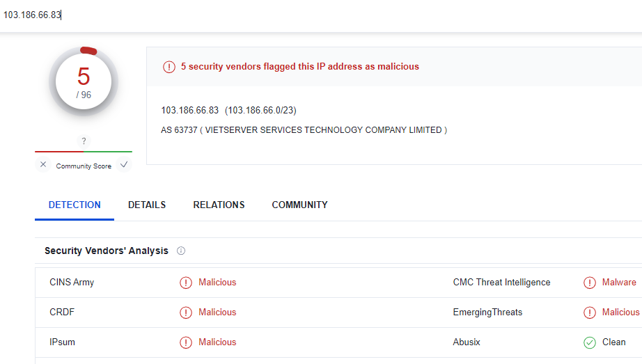Click the CRDF malicious warning icon
Image resolution: width=642 pixels, height=364 pixels.
186,312
